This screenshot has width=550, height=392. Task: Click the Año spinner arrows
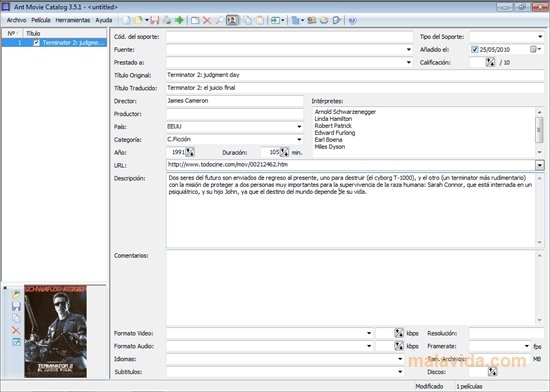click(190, 152)
